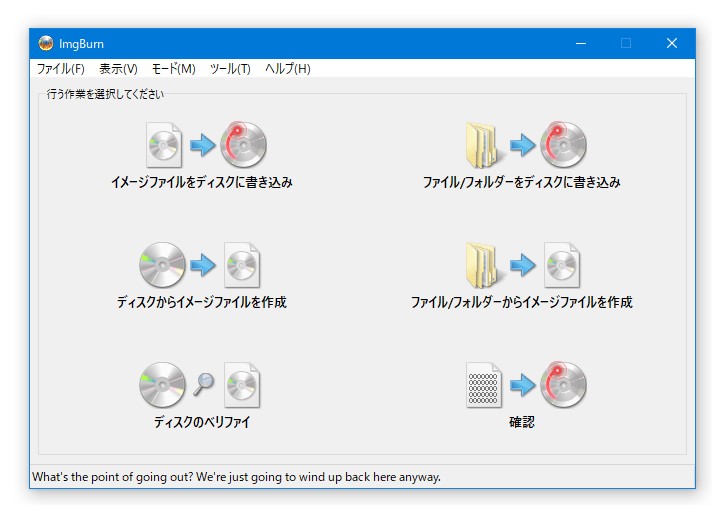
Task: Open the ツール(T) menu
Action: [x=231, y=69]
